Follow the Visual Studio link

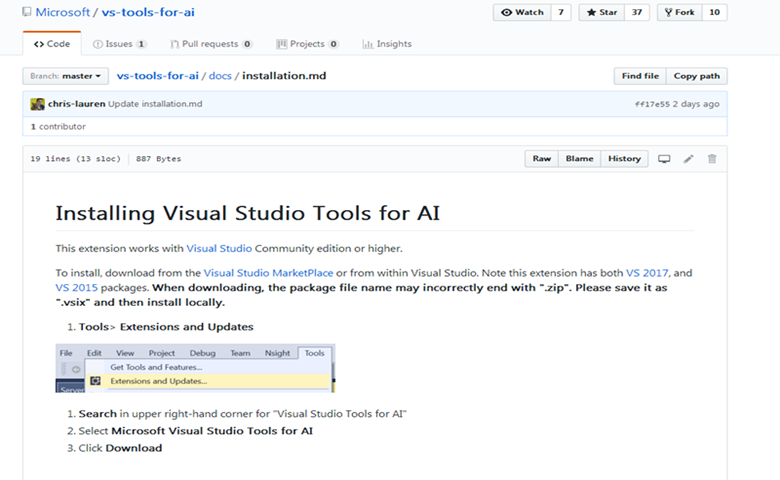[x=219, y=248]
